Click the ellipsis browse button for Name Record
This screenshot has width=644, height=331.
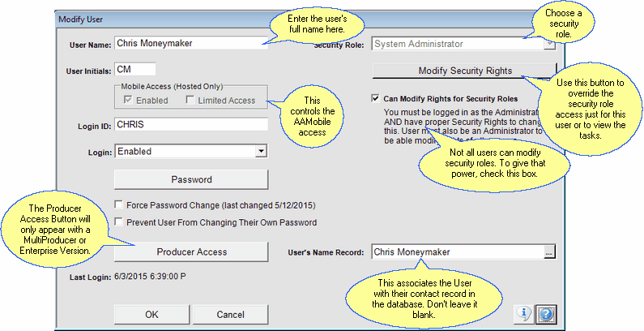click(x=549, y=252)
